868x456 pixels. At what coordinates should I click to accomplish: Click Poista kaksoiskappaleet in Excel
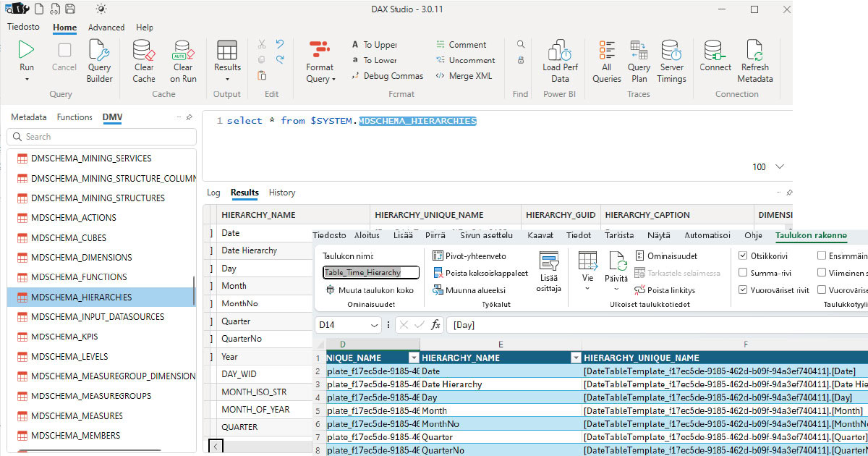coord(481,273)
